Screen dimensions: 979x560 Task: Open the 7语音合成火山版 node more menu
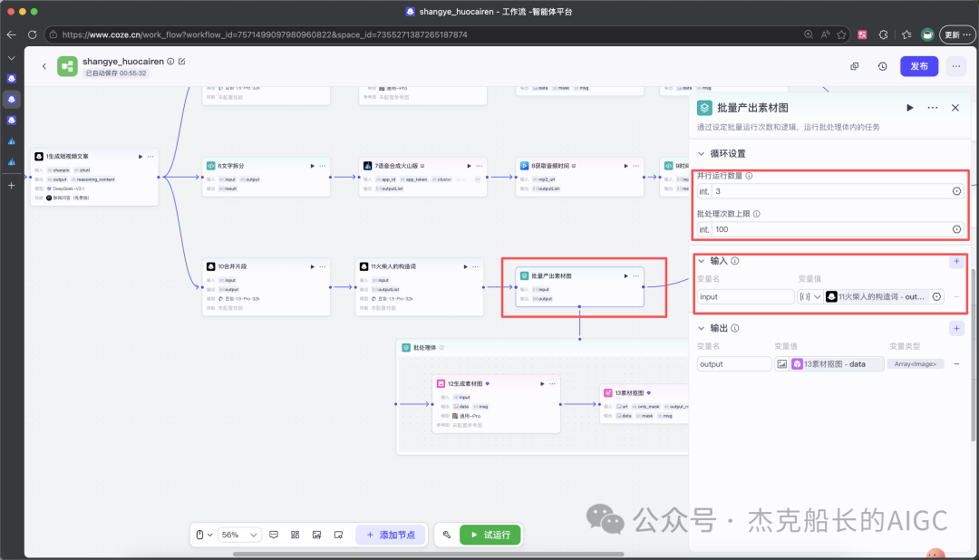point(479,166)
